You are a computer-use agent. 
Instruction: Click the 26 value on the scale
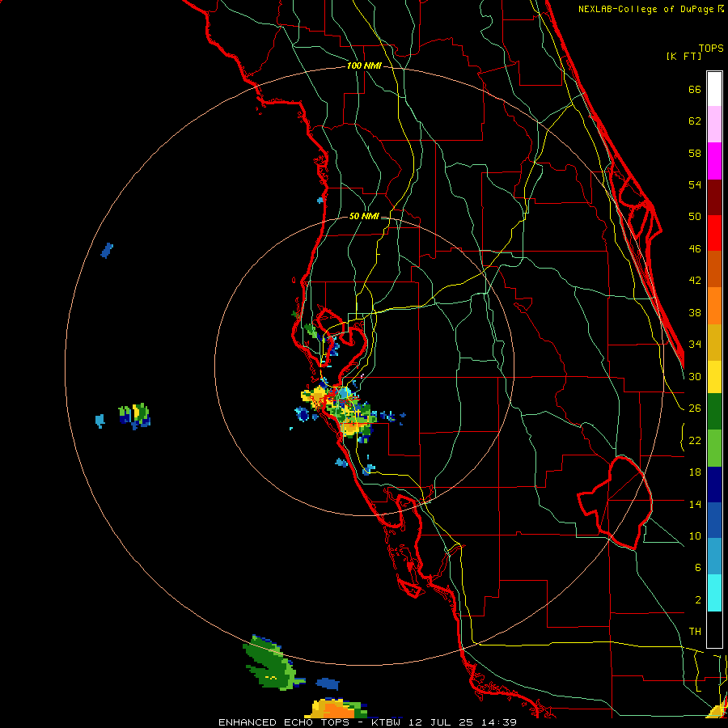(x=695, y=408)
